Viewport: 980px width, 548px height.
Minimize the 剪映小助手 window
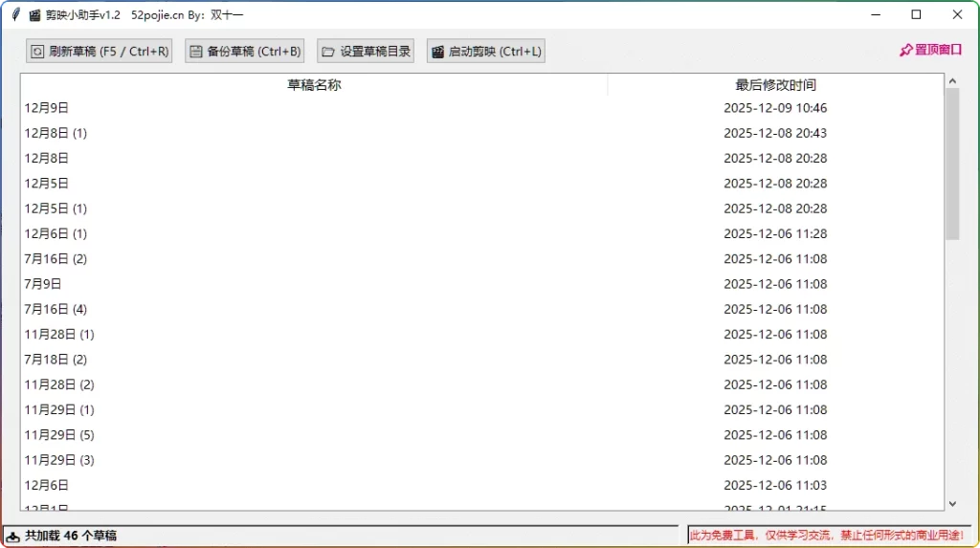point(876,14)
